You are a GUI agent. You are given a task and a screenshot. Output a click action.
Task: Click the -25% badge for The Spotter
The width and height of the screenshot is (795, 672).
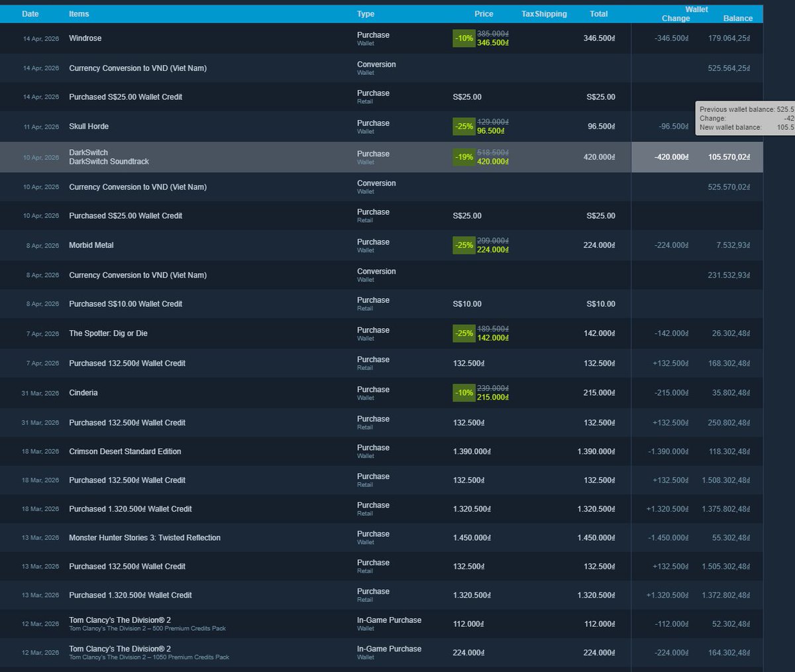point(464,333)
